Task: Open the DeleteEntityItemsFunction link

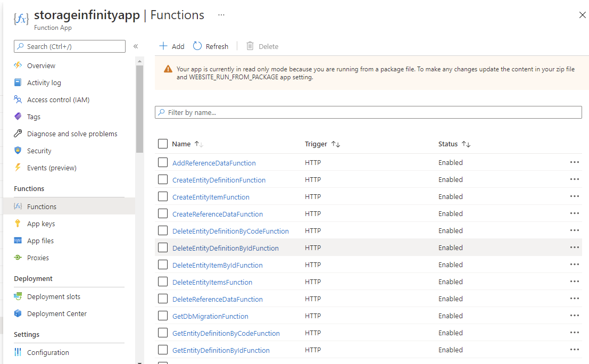Action: tap(212, 282)
